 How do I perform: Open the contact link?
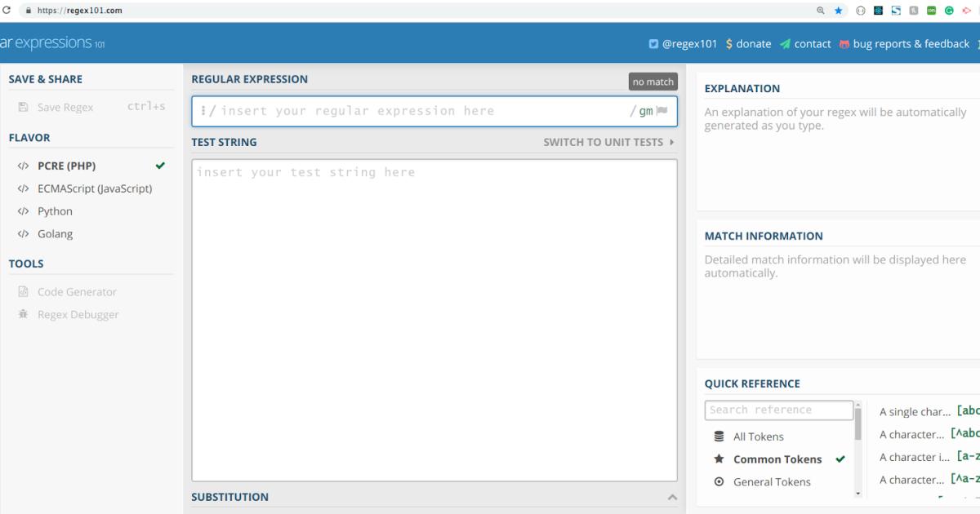click(x=813, y=44)
